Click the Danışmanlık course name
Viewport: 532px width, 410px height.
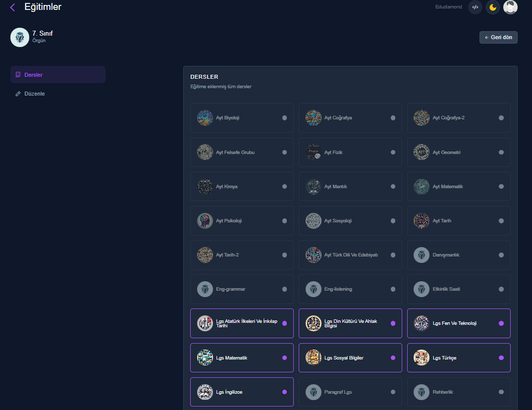(x=446, y=255)
